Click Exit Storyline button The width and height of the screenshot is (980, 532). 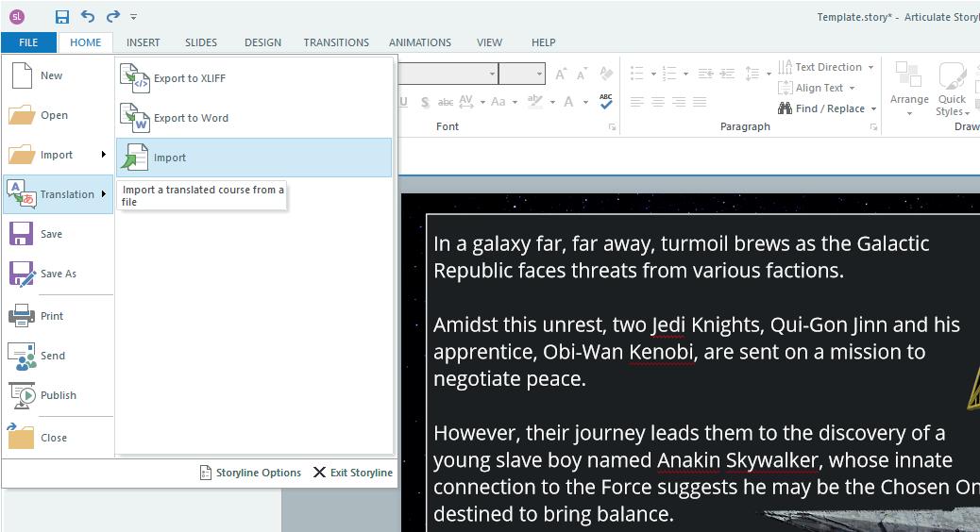[352, 473]
